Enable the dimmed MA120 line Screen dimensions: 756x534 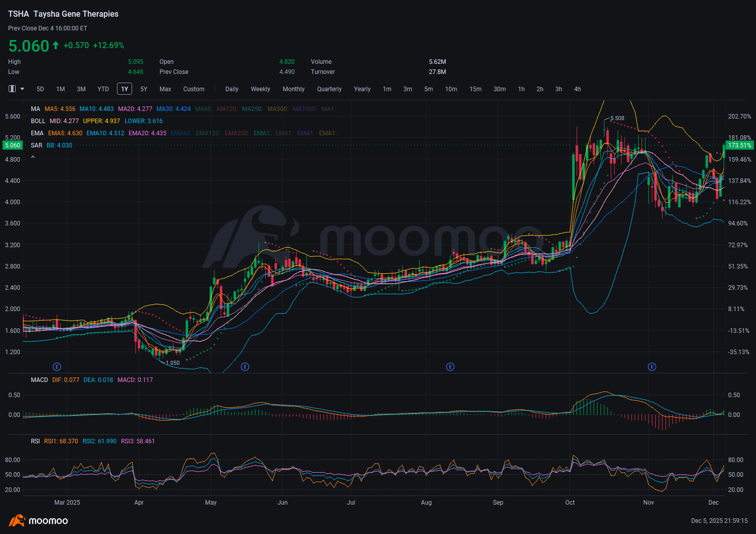click(x=227, y=109)
